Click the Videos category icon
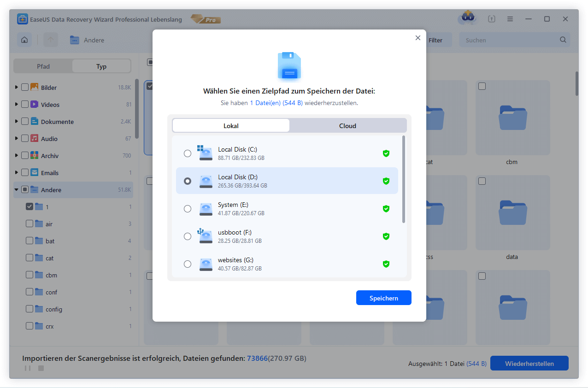588x388 pixels. [35, 105]
